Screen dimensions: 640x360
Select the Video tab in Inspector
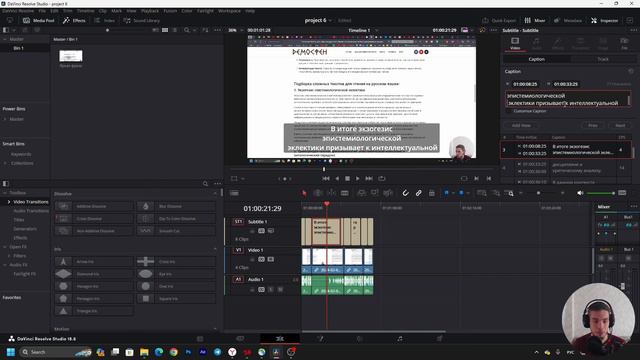click(x=515, y=43)
